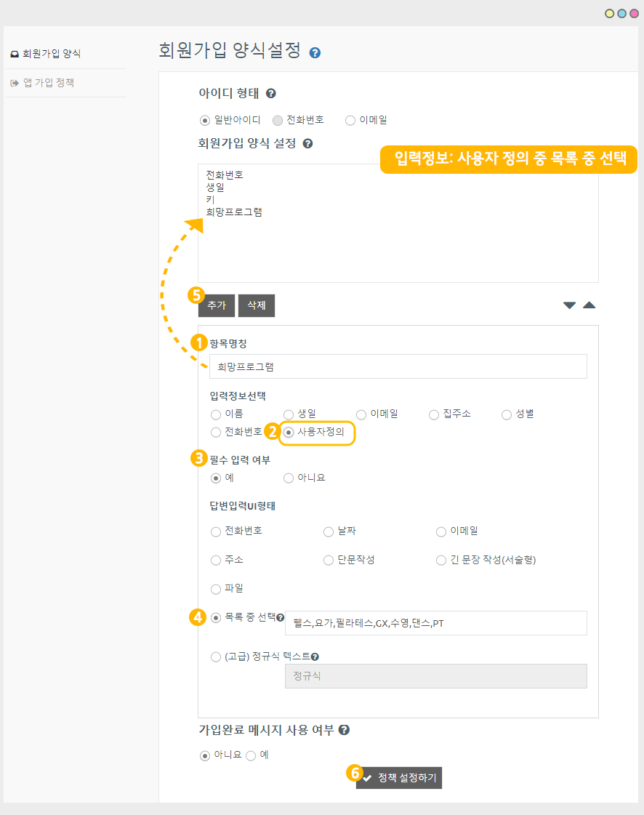Move item up with up arrow icon
Image resolution: width=644 pixels, height=815 pixels.
[x=589, y=305]
